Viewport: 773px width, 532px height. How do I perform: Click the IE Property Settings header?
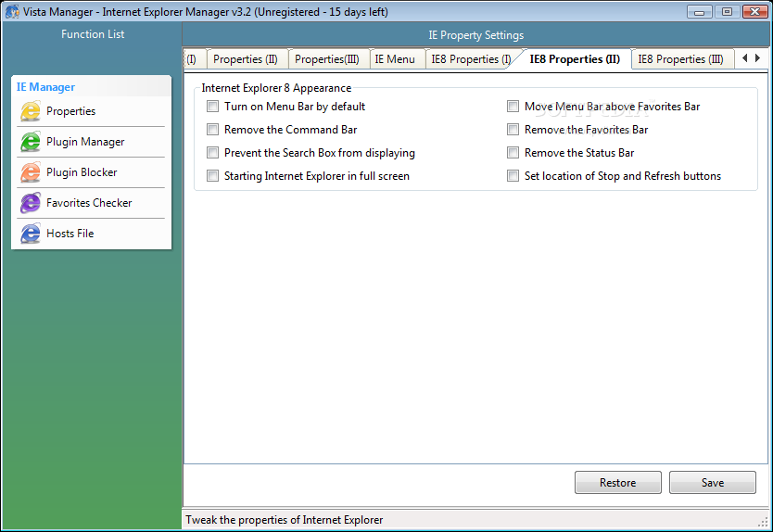pos(475,35)
